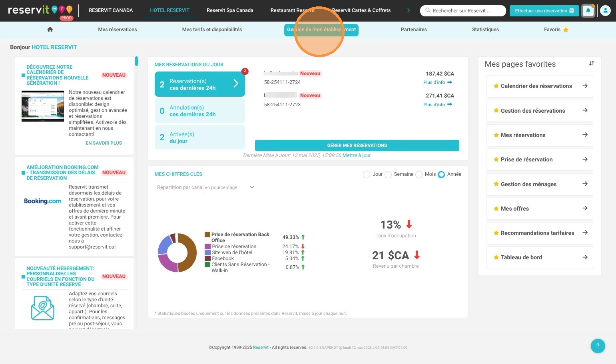Click star icon of Tableau de bord
The width and height of the screenshot is (616, 364).
pos(496,257)
